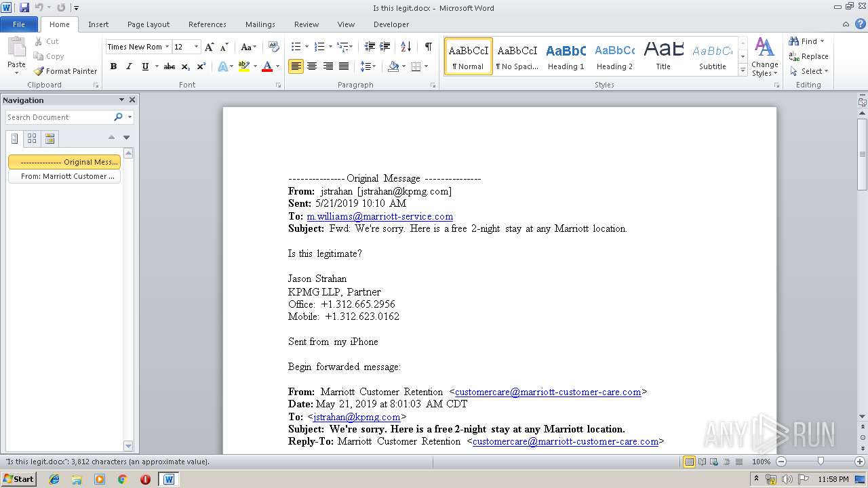Image resolution: width=868 pixels, height=488 pixels.
Task: Click the Multilevel List icon
Action: (x=342, y=47)
